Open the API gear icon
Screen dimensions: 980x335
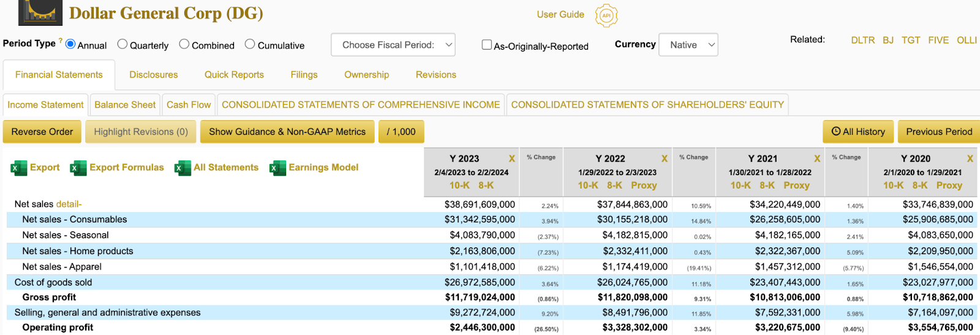pyautogui.click(x=606, y=15)
